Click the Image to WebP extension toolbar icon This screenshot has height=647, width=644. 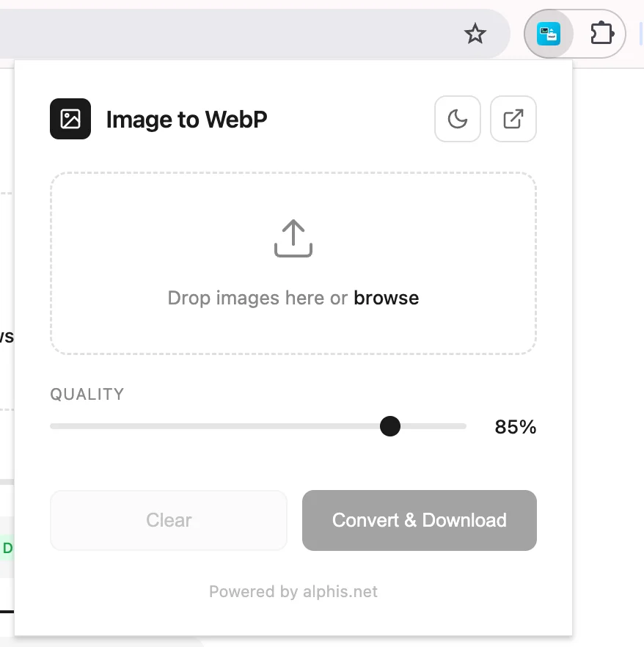(549, 34)
